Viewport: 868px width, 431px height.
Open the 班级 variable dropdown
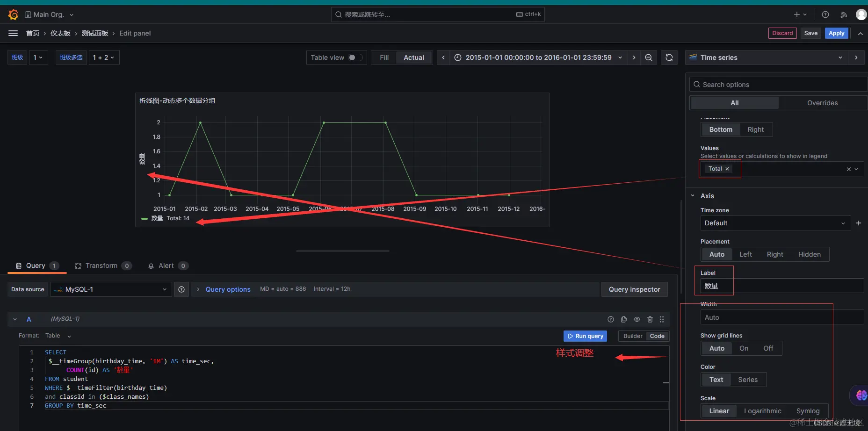[38, 57]
